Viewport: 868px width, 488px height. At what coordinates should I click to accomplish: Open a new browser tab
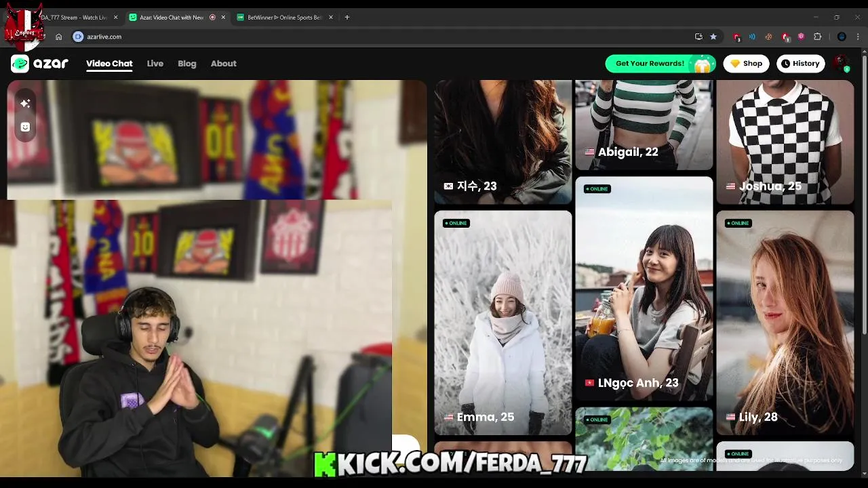pyautogui.click(x=347, y=18)
